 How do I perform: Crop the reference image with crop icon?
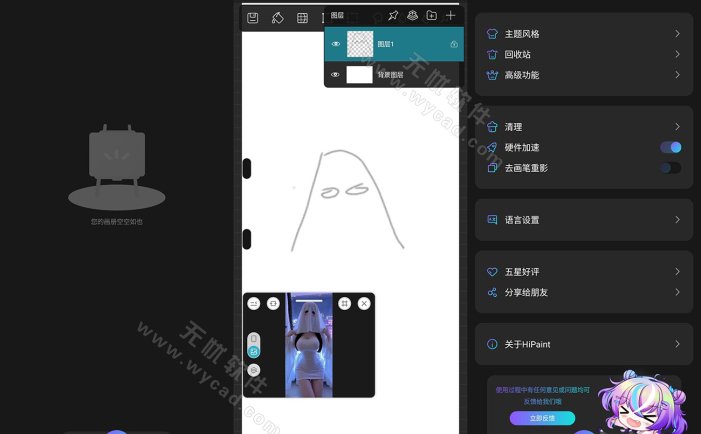tap(345, 303)
